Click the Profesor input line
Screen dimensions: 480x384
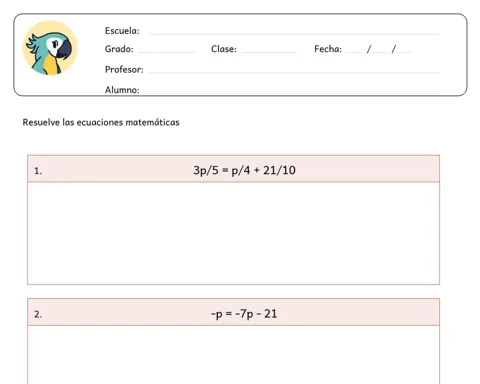pos(294,70)
